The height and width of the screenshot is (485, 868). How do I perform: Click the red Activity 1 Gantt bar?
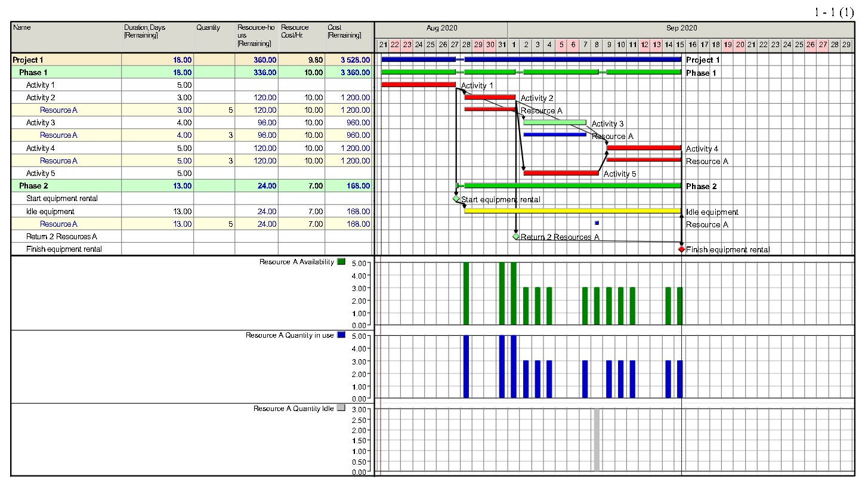(418, 84)
